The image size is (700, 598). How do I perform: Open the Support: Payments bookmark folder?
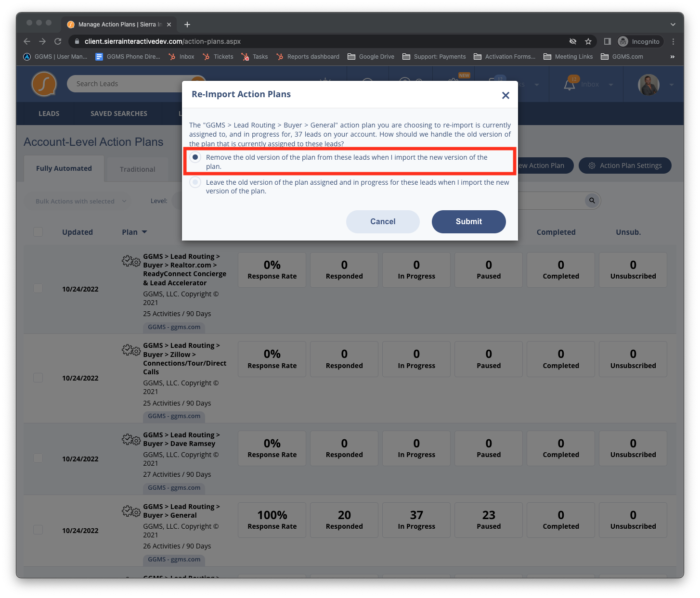[434, 57]
